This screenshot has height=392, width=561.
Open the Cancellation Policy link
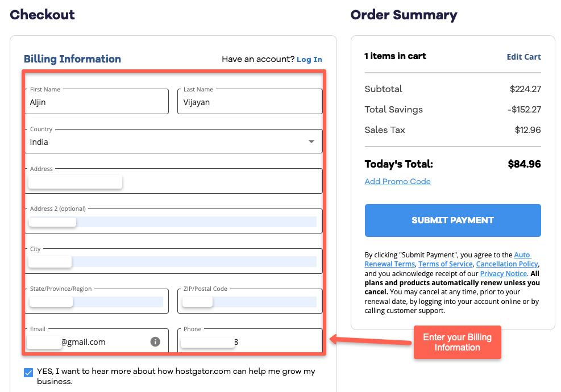(x=506, y=264)
